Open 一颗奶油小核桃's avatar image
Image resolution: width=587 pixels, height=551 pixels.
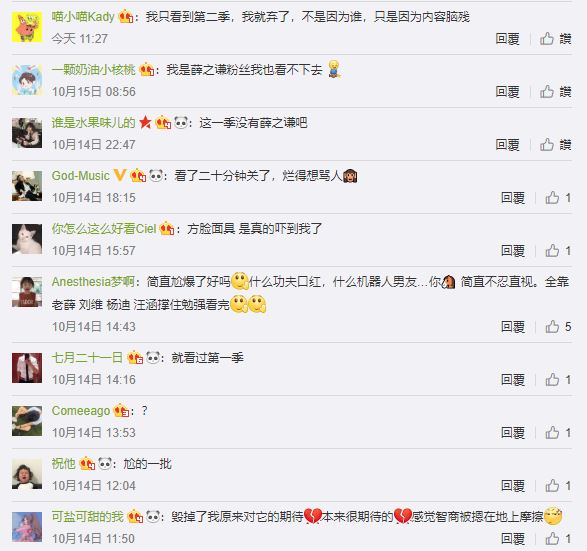(x=27, y=80)
